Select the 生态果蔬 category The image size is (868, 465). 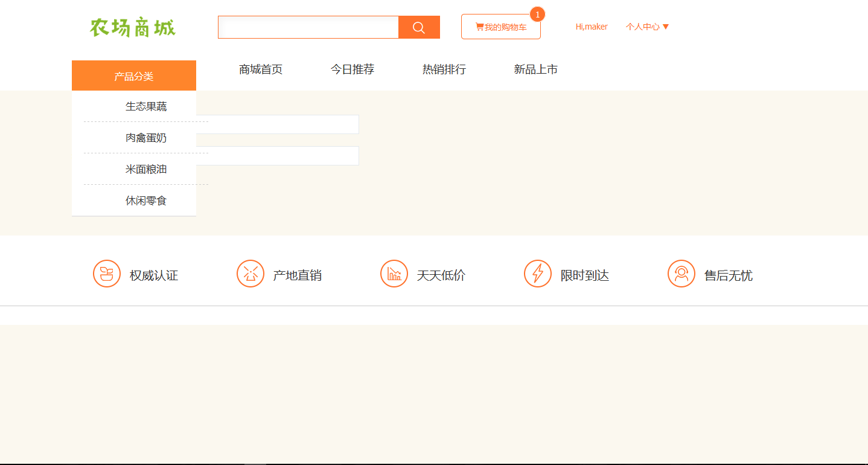pos(146,106)
